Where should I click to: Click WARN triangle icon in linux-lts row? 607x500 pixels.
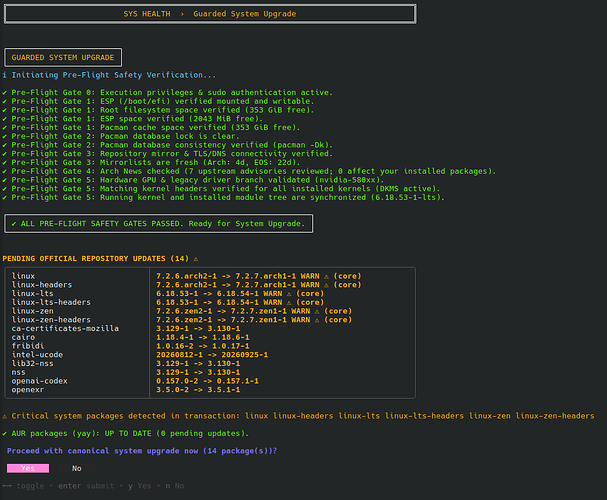pyautogui.click(x=289, y=294)
